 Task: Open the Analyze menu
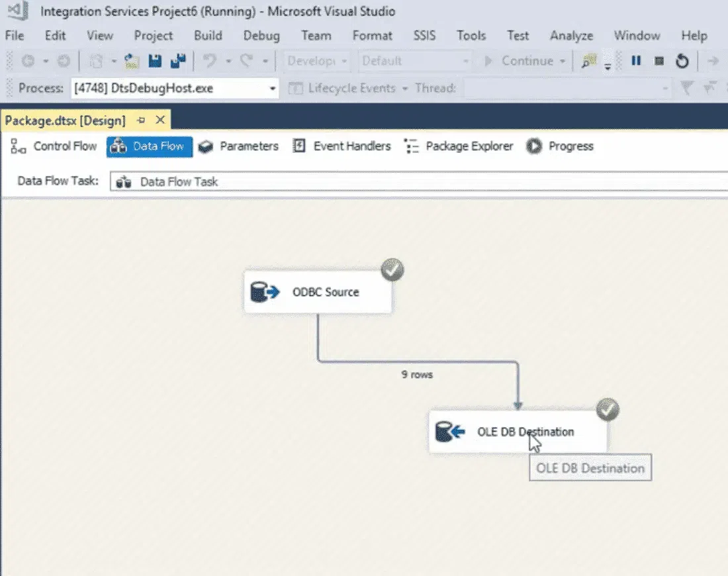(572, 36)
